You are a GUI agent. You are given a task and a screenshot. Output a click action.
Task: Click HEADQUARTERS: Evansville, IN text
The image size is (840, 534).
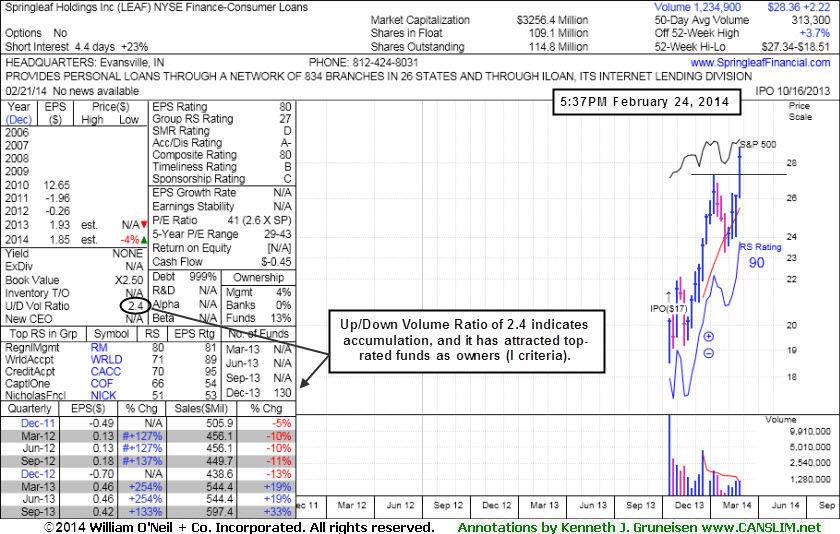[x=85, y=63]
